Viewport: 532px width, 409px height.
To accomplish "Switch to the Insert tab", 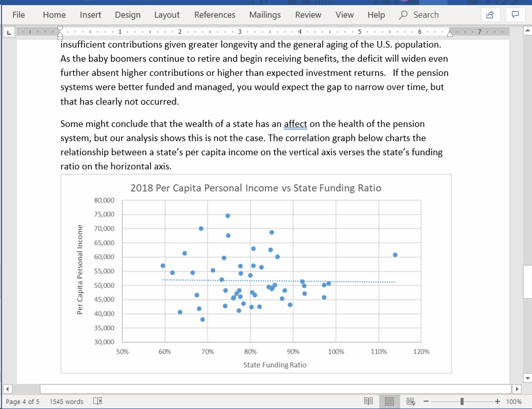I will (x=90, y=15).
